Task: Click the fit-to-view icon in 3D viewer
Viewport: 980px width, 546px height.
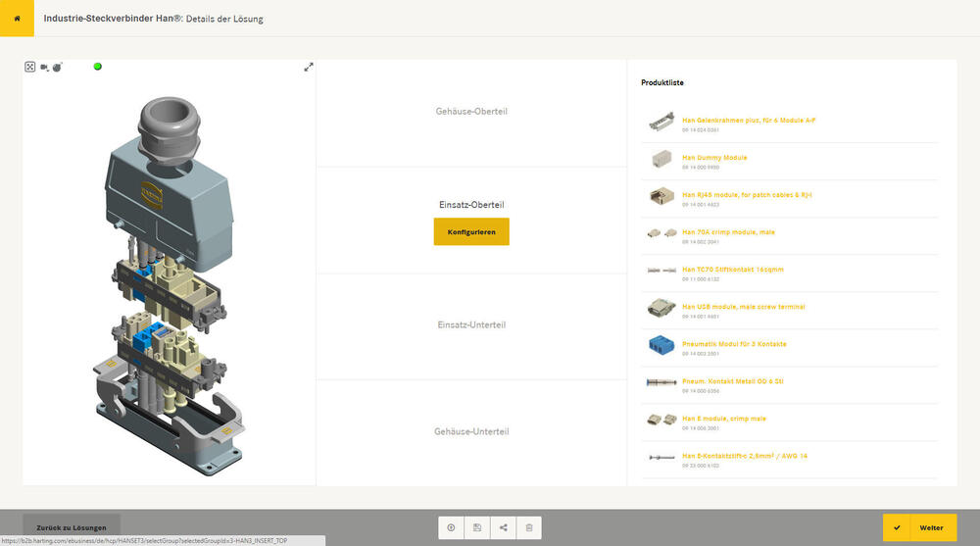Action: (29, 67)
